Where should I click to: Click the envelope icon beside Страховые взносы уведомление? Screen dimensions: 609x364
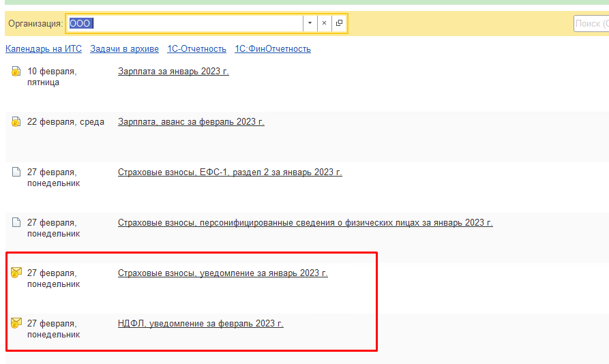click(16, 273)
